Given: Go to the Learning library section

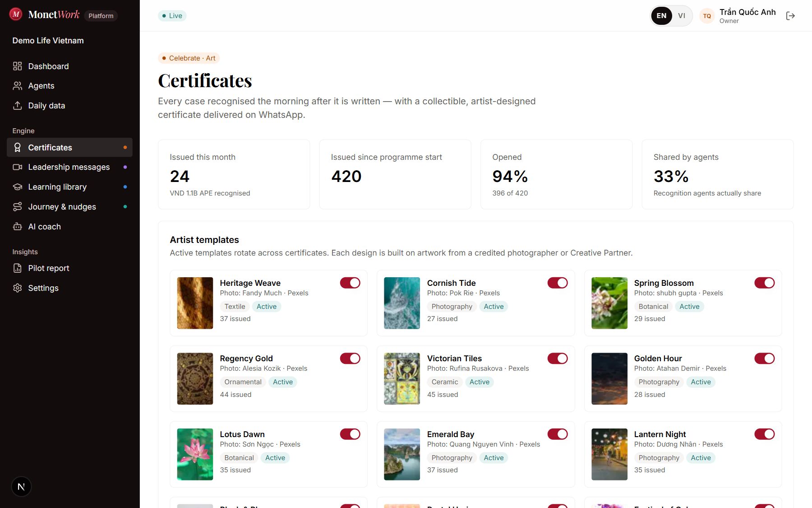Looking at the screenshot, I should (x=69, y=187).
